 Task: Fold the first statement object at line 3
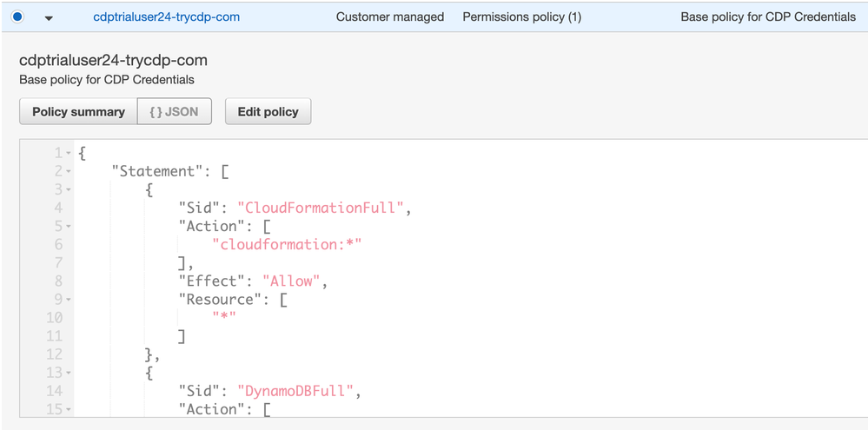(69, 190)
